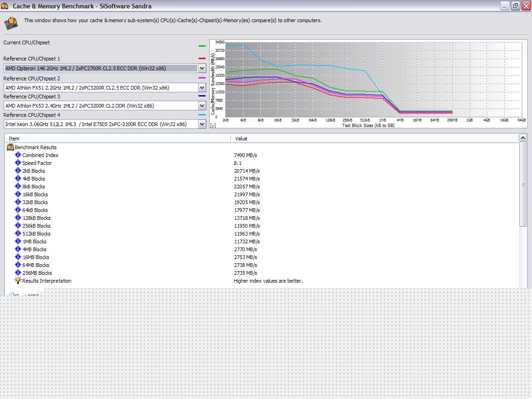Click the magenta Reference 2 color marker

pyautogui.click(x=202, y=78)
